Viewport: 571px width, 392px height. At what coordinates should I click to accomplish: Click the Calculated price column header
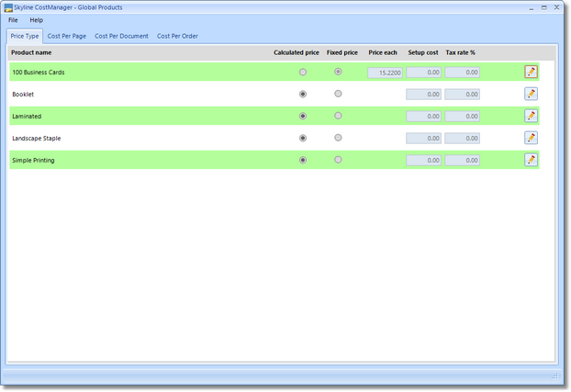pyautogui.click(x=297, y=52)
